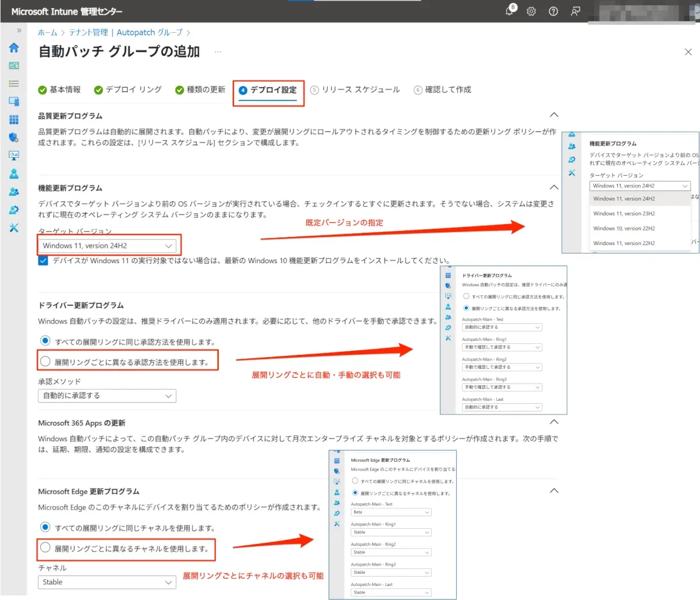Collapse the quality update program section

tap(554, 116)
